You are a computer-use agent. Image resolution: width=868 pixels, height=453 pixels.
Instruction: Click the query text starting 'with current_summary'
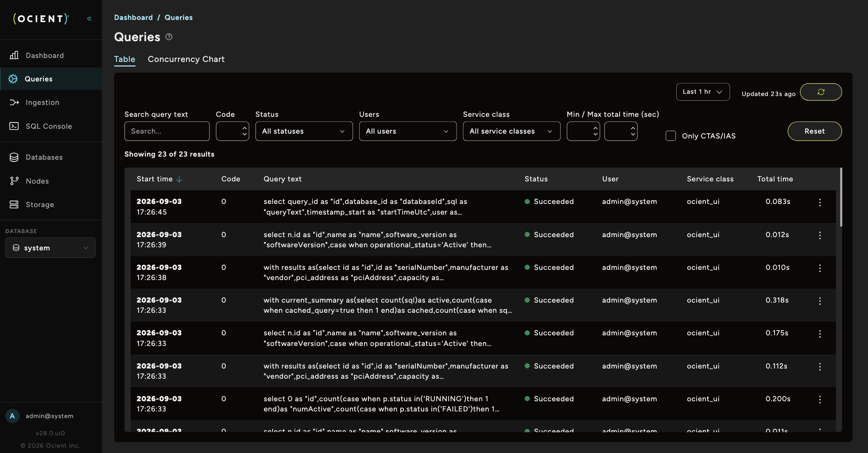387,305
